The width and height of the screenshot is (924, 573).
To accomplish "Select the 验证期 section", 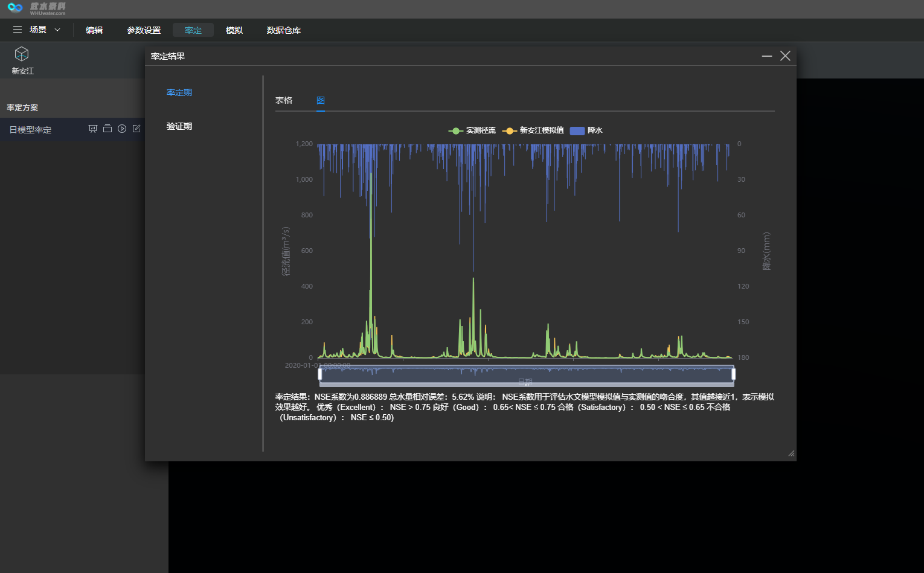I will [x=179, y=126].
